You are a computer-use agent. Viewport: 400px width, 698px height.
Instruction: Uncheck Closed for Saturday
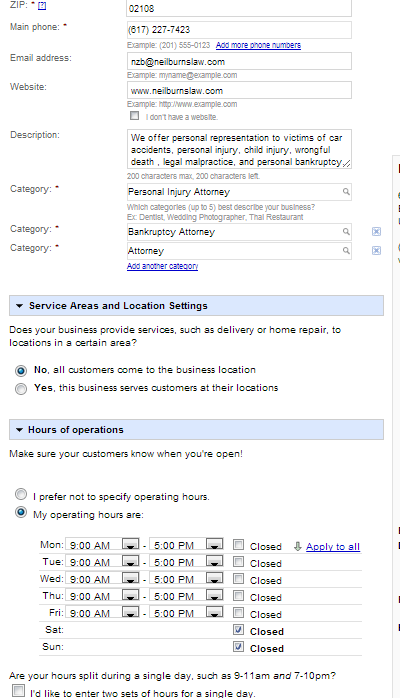coord(238,630)
